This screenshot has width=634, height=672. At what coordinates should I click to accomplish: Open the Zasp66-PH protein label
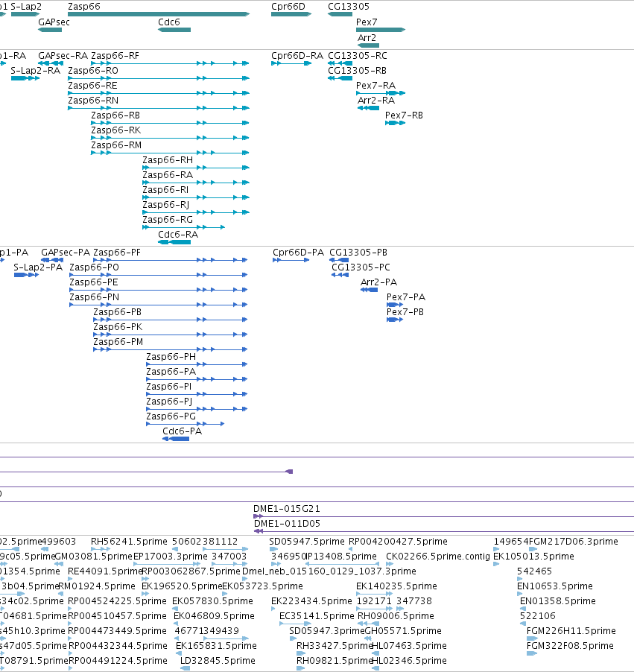tap(171, 357)
